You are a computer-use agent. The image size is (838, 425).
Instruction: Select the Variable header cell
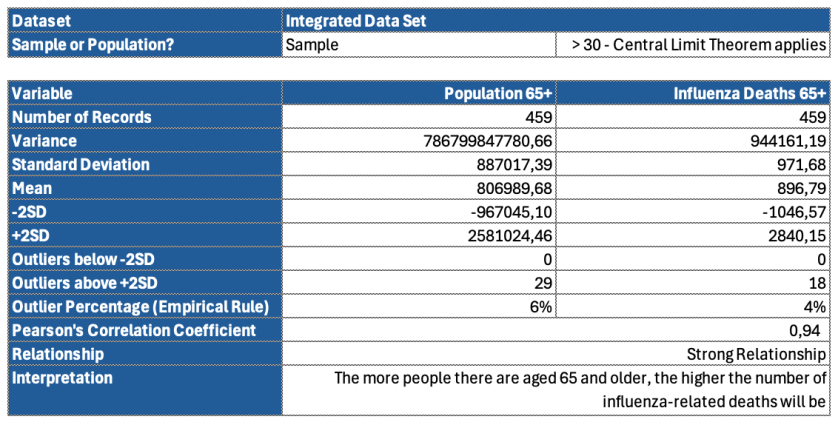click(143, 93)
